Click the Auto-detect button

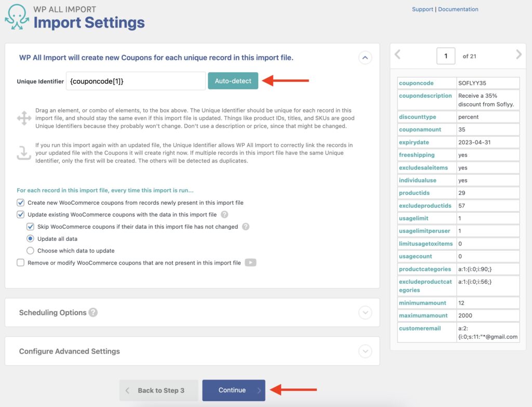click(233, 81)
